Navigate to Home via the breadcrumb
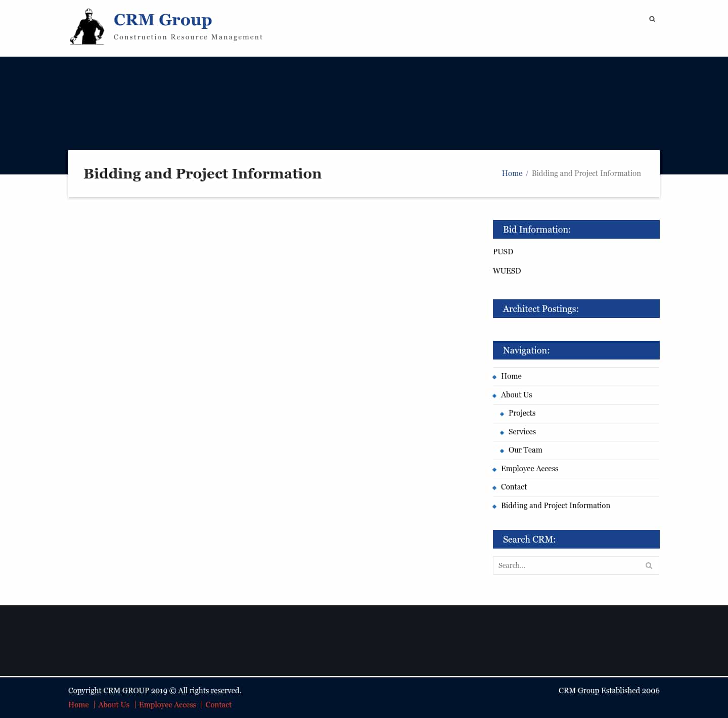Viewport: 728px width, 718px height. pos(512,173)
